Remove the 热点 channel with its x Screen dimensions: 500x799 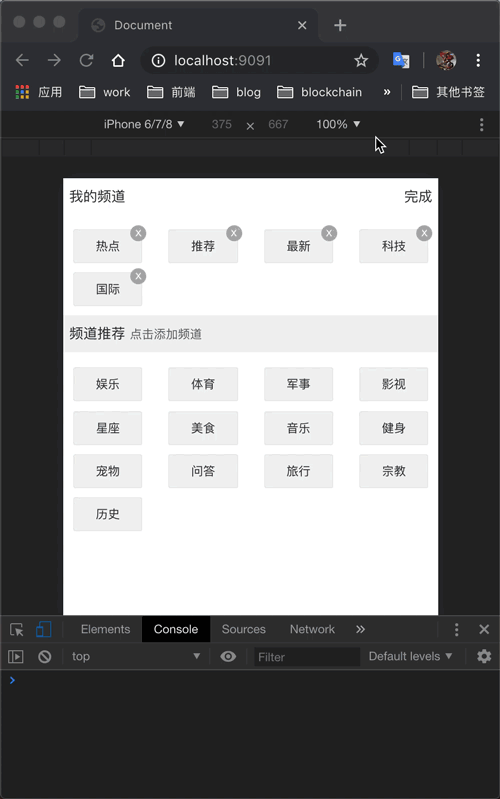click(x=138, y=233)
